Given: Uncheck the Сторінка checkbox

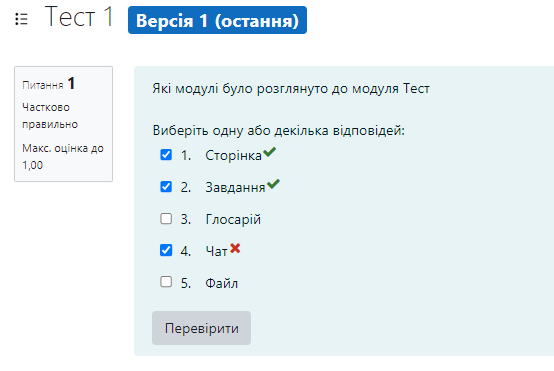Looking at the screenshot, I should point(166,155).
